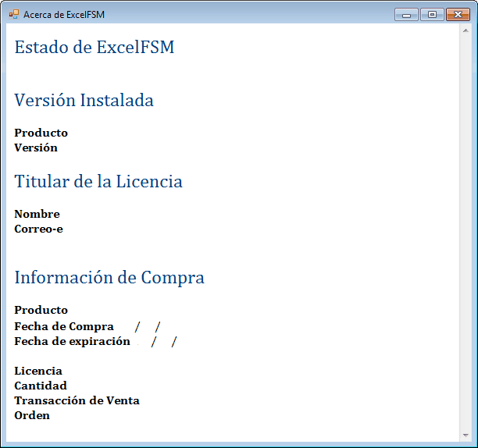The image size is (478, 448).
Task: Maximize the Acerca de ExcelFSM window
Action: pos(432,14)
